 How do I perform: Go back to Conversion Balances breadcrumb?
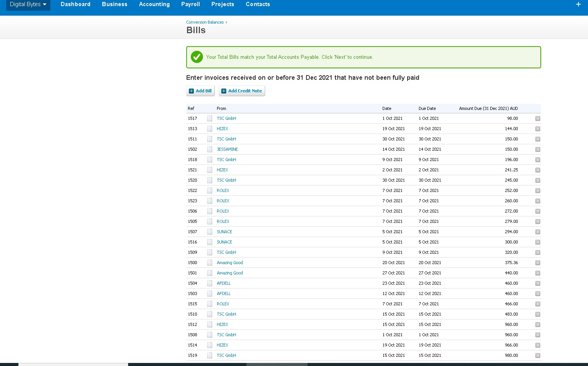205,22
